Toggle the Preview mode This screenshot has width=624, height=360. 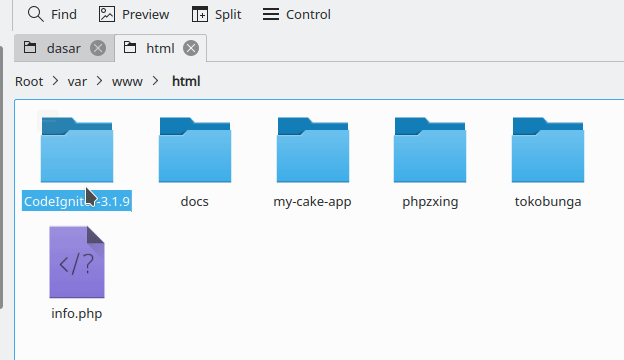tap(134, 14)
